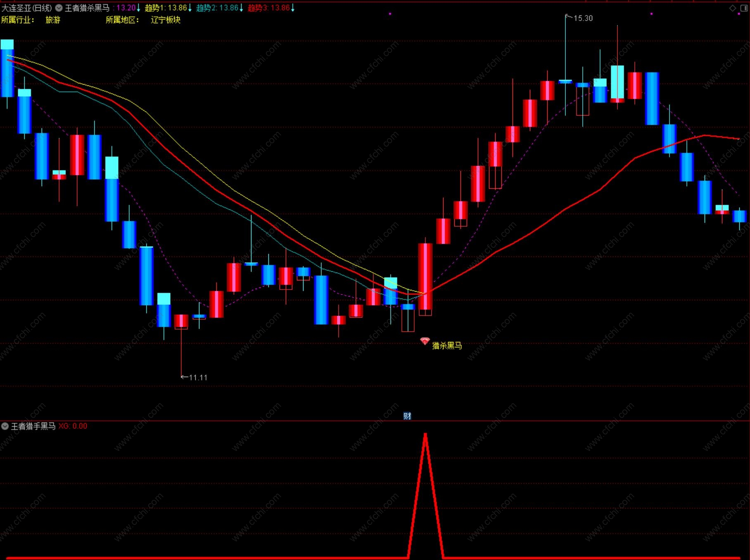750x560 pixels.
Task: Click the 所属行业 label
Action: (18, 20)
